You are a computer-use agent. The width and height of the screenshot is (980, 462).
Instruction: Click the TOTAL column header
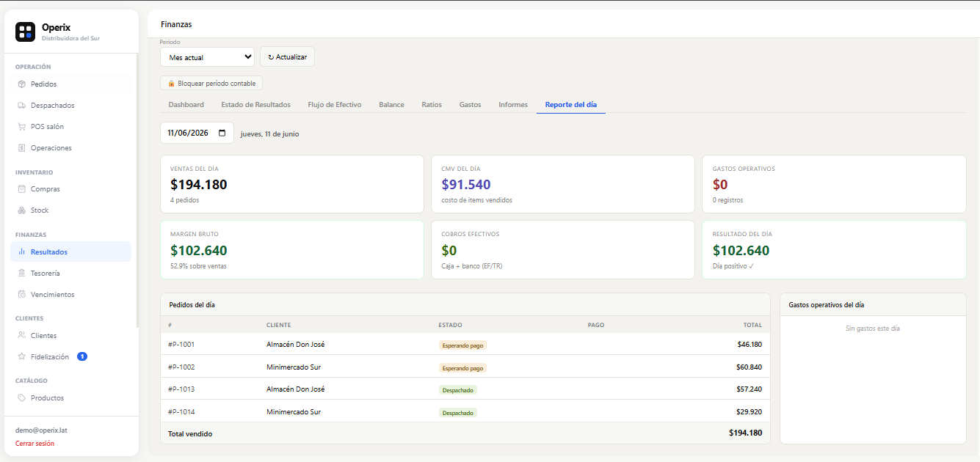tap(752, 325)
